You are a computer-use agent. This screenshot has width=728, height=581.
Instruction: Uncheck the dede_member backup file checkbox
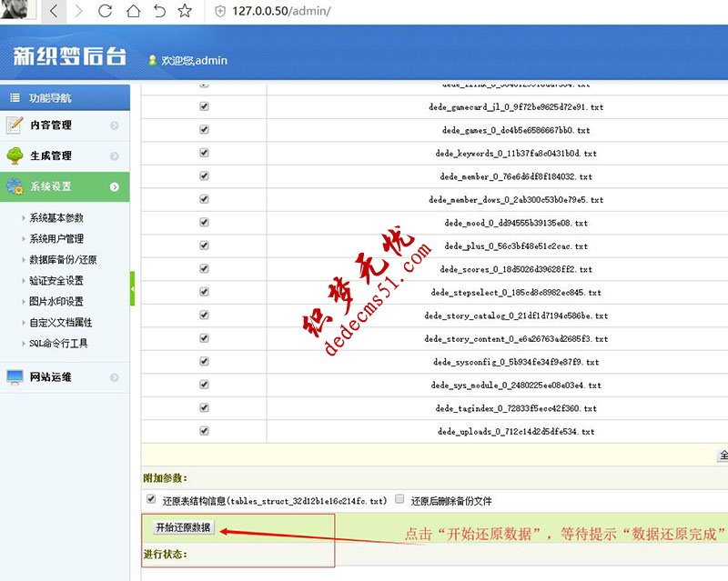coord(204,175)
